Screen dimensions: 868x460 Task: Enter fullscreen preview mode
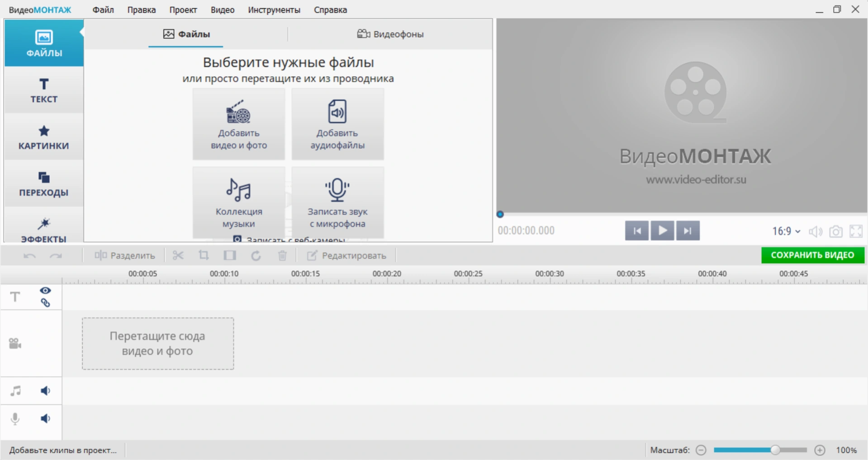856,231
